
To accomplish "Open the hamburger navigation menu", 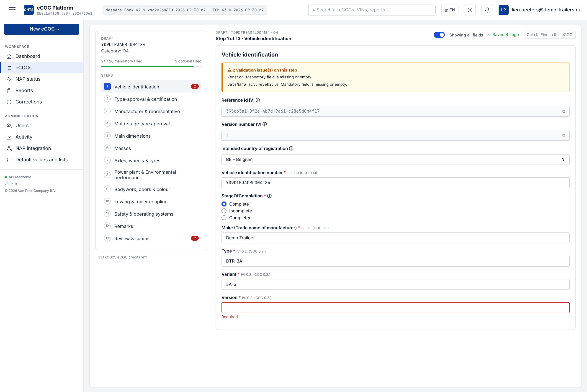I will (x=12, y=10).
